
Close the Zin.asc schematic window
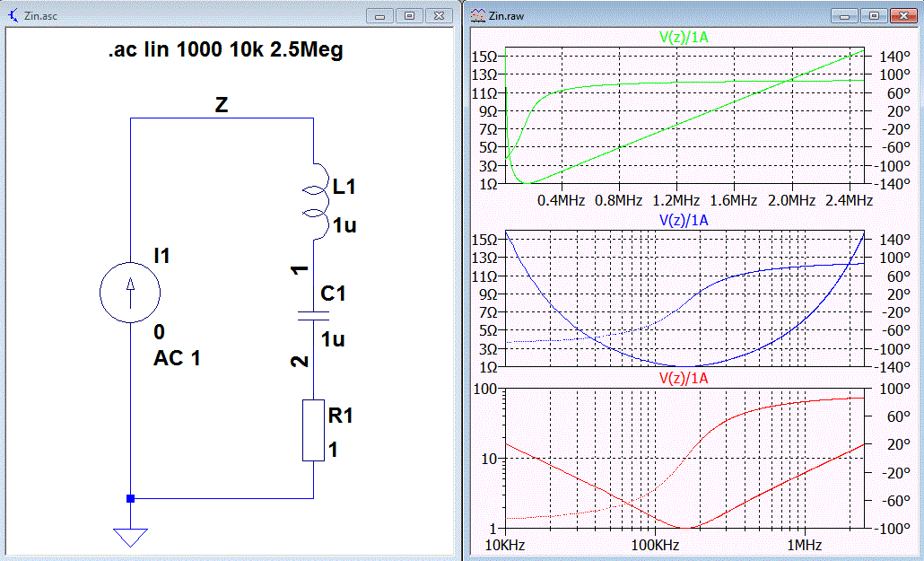pyautogui.click(x=439, y=16)
